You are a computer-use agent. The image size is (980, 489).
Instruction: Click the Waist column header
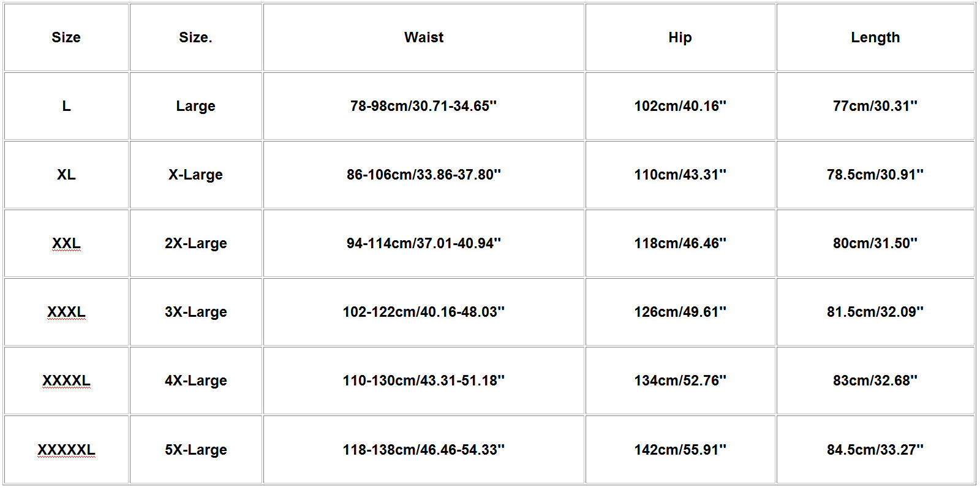(424, 37)
